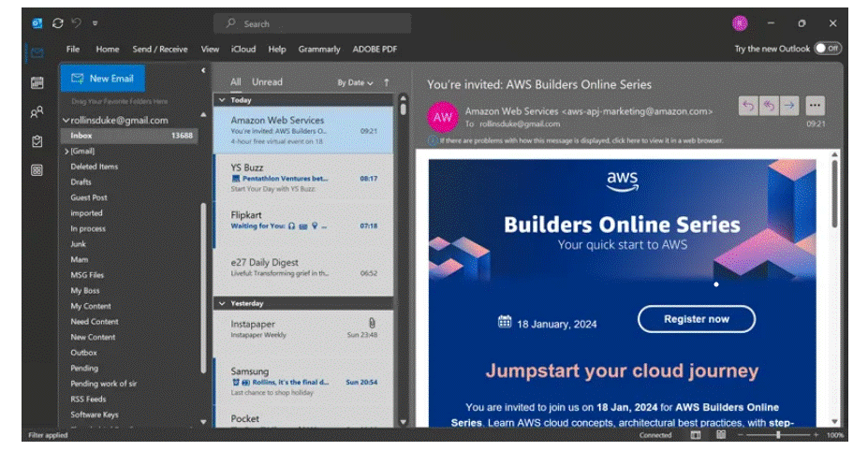Open the Quick Access Toolbar customize arrow
868x451 pixels.
click(95, 23)
